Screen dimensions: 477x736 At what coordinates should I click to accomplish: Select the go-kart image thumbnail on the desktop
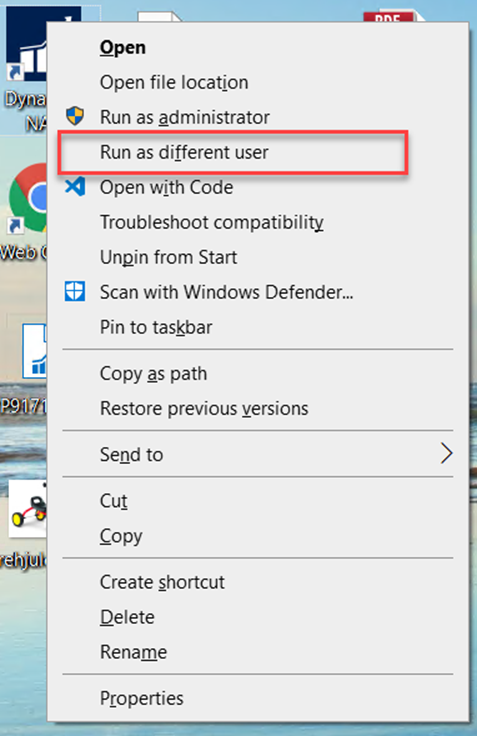coord(28,509)
